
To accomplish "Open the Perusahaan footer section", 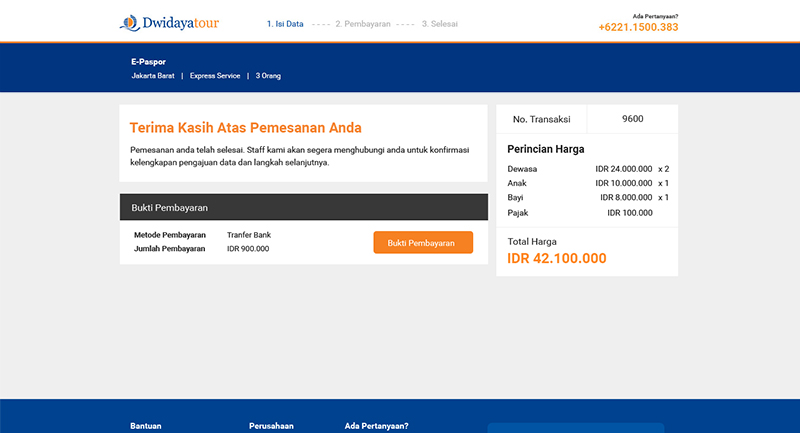I will (271, 426).
